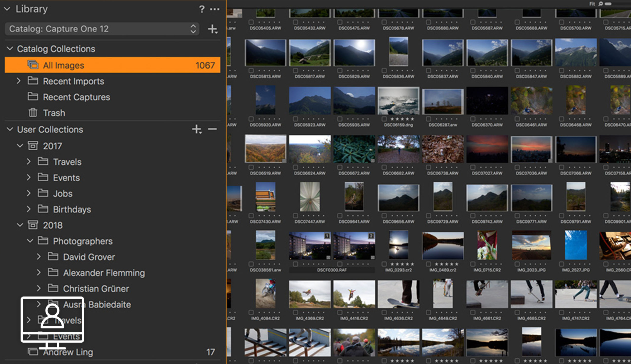631x364 pixels.
Task: Open the Trash collection
Action: point(54,113)
